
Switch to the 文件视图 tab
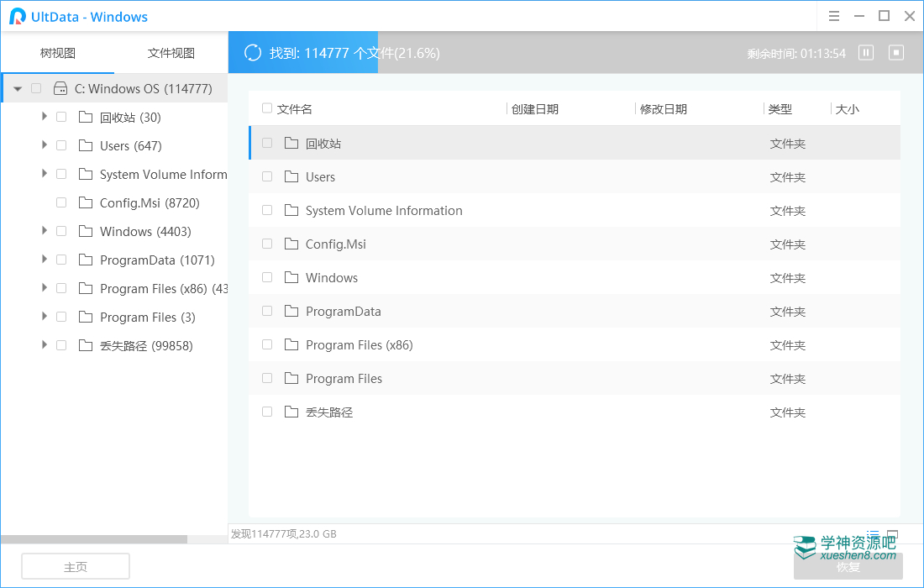[x=171, y=53]
